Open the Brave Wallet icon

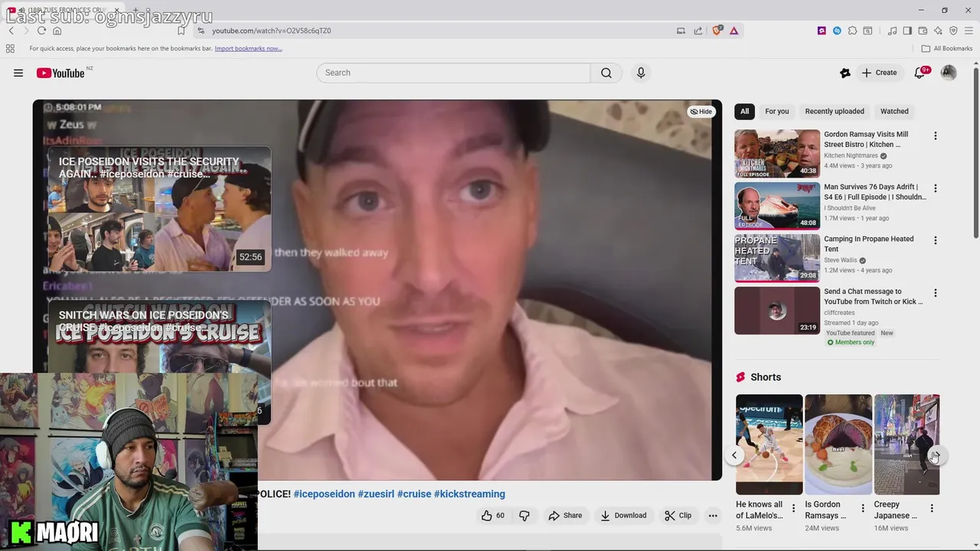(923, 31)
